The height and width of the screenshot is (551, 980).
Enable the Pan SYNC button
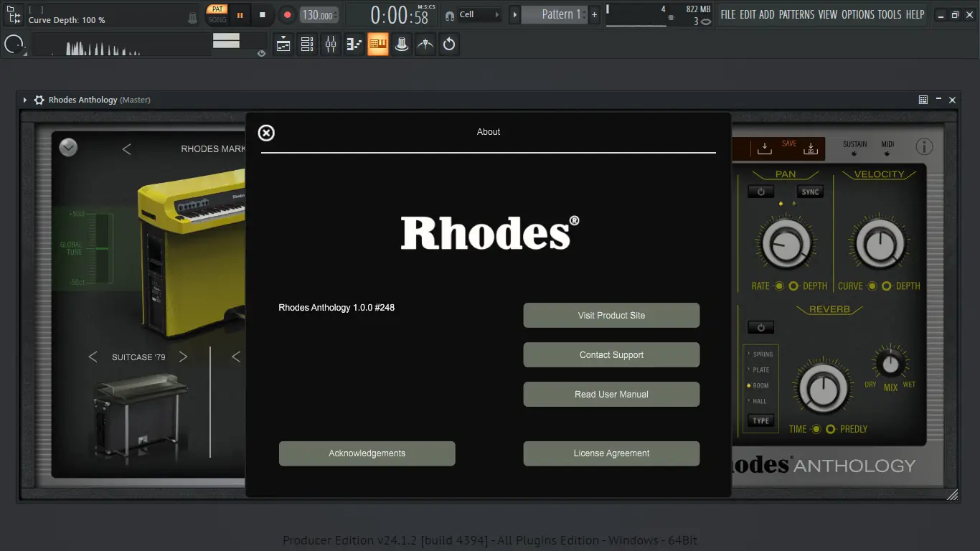[810, 192]
